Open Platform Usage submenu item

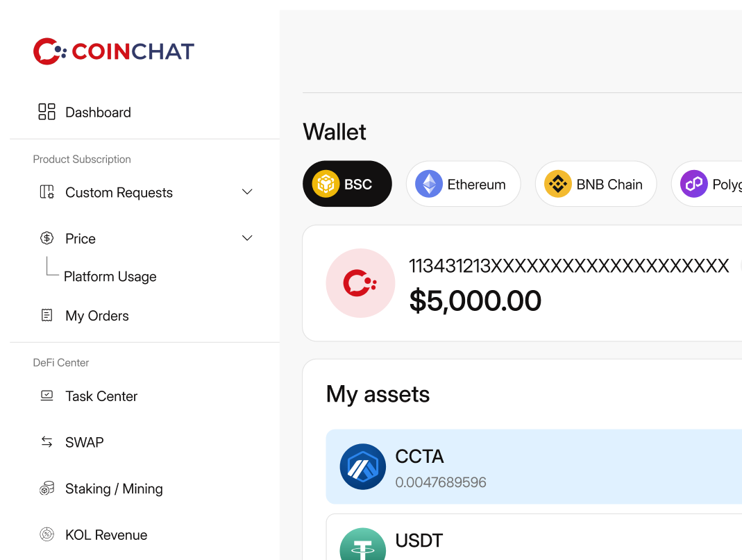(x=110, y=277)
